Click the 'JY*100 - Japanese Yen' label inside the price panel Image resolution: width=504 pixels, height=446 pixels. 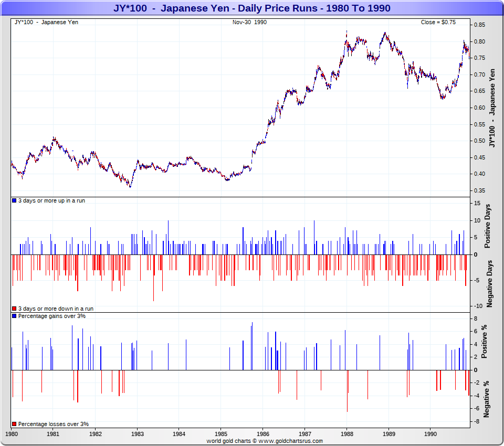(46, 22)
